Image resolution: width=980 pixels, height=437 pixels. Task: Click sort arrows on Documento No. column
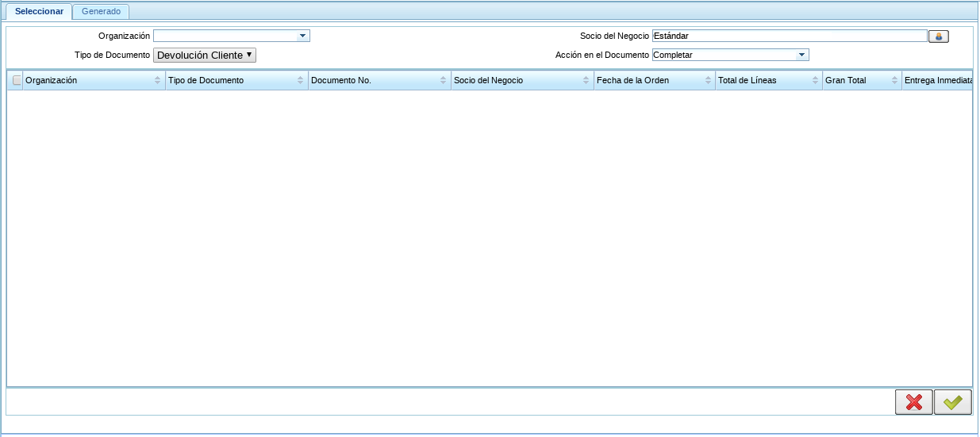coord(443,81)
